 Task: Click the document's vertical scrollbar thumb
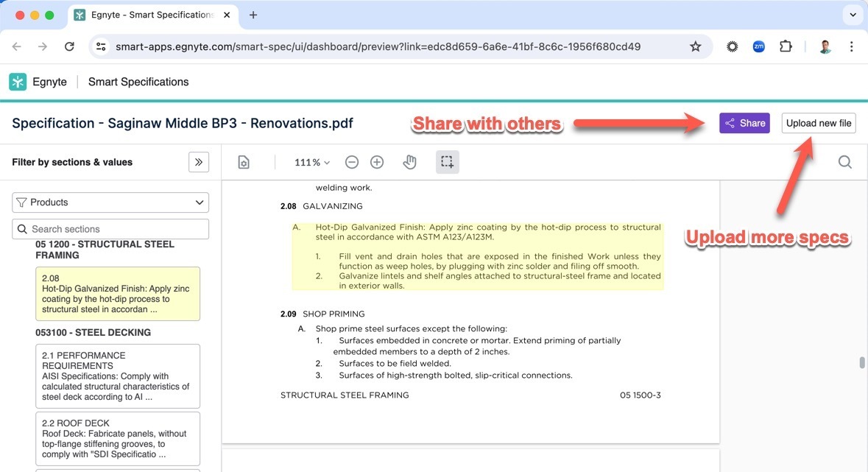(x=861, y=362)
